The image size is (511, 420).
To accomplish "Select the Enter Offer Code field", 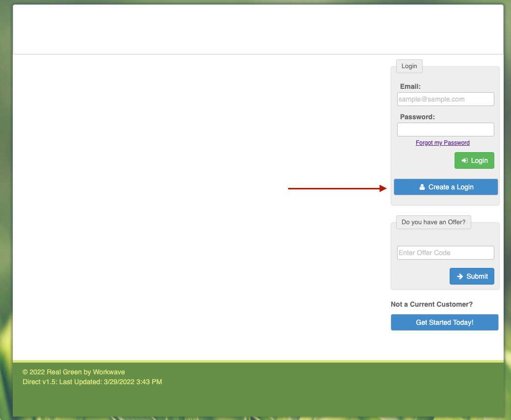I will point(446,253).
